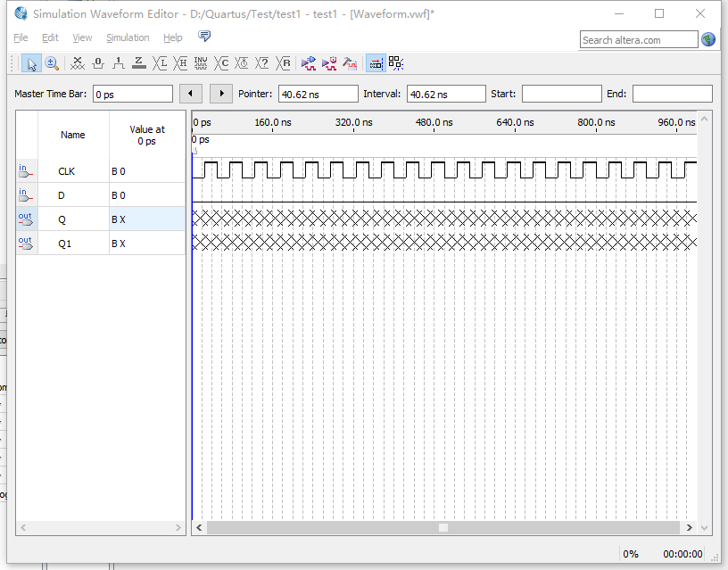The width and height of the screenshot is (728, 570).
Task: Focus the Search altera.com box
Action: (x=639, y=39)
